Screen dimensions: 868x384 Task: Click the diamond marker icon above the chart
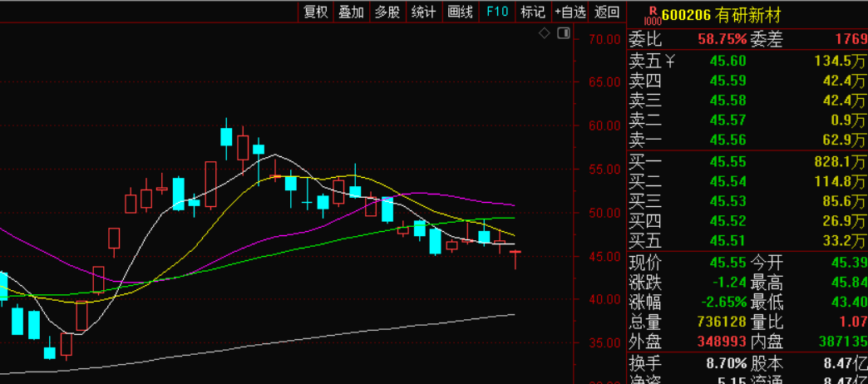[x=544, y=33]
